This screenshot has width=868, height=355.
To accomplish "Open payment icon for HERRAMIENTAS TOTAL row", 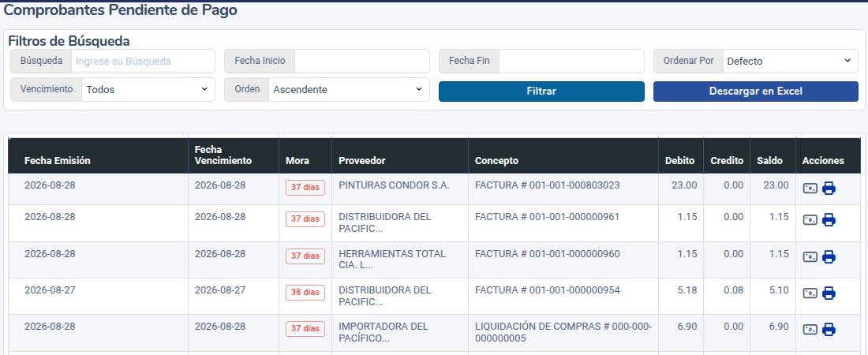I will [810, 257].
